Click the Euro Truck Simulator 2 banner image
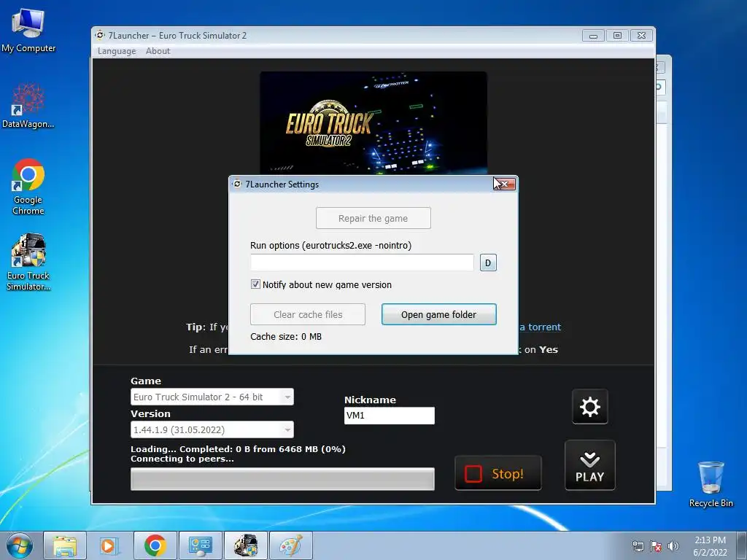The image size is (747, 560). [x=373, y=122]
